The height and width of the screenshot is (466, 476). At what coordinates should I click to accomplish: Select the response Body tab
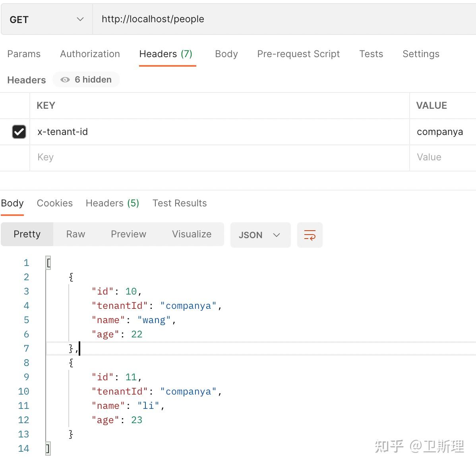12,203
